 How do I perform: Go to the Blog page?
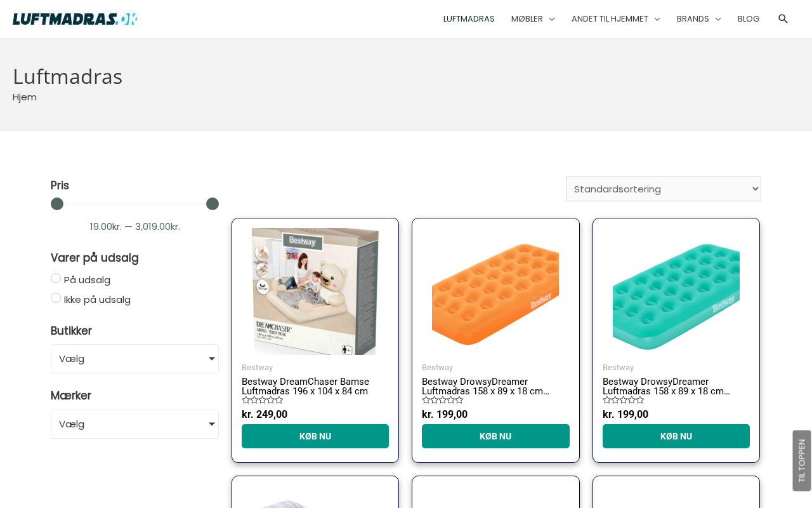point(749,19)
